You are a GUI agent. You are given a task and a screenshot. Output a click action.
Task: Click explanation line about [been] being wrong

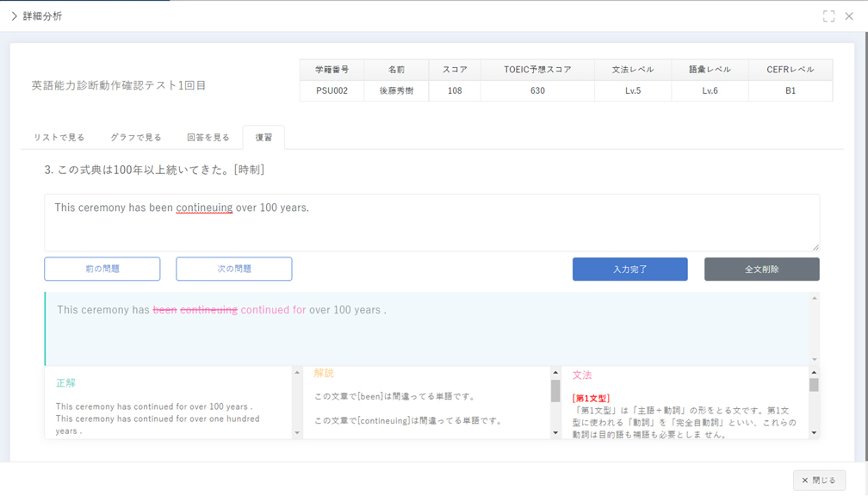coord(394,396)
